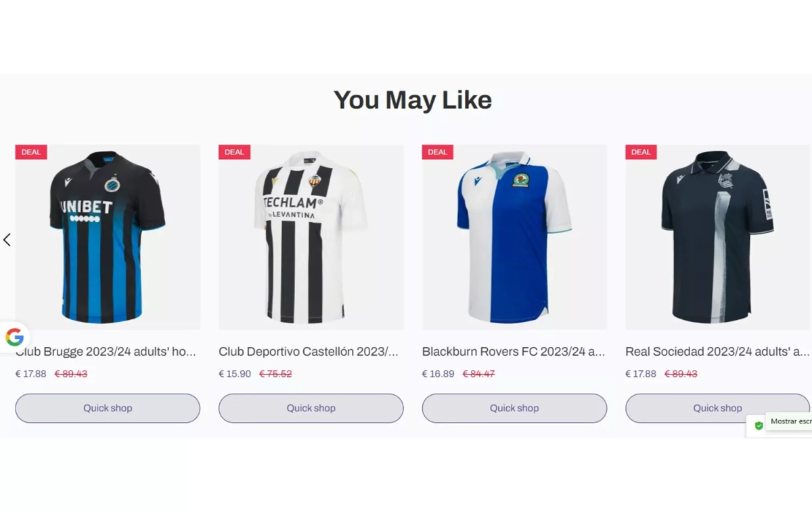This screenshot has width=812, height=512.
Task: Open Blackburn Rovers jersey image
Action: (514, 237)
